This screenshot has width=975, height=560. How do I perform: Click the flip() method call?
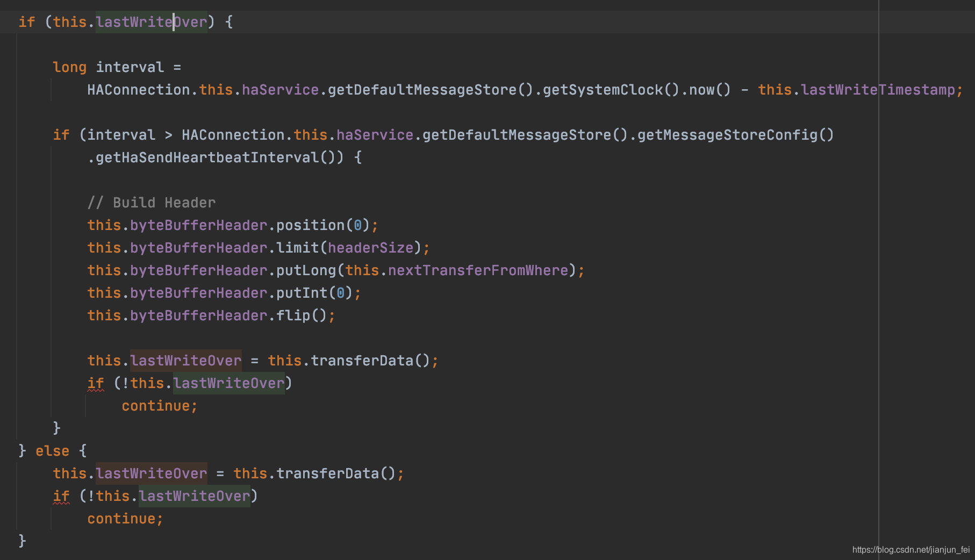(x=302, y=315)
